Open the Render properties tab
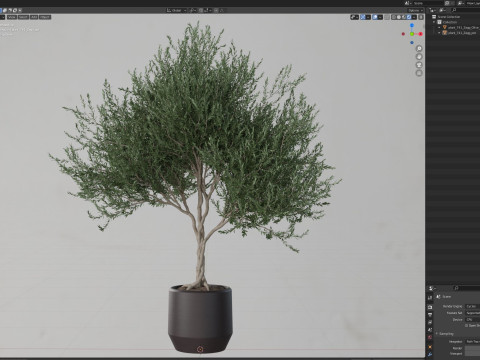 point(430,307)
